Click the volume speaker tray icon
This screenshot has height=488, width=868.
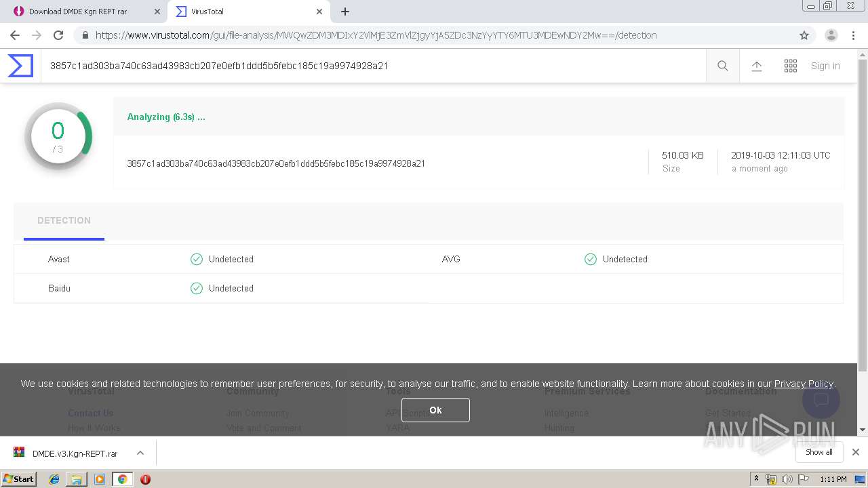787,479
